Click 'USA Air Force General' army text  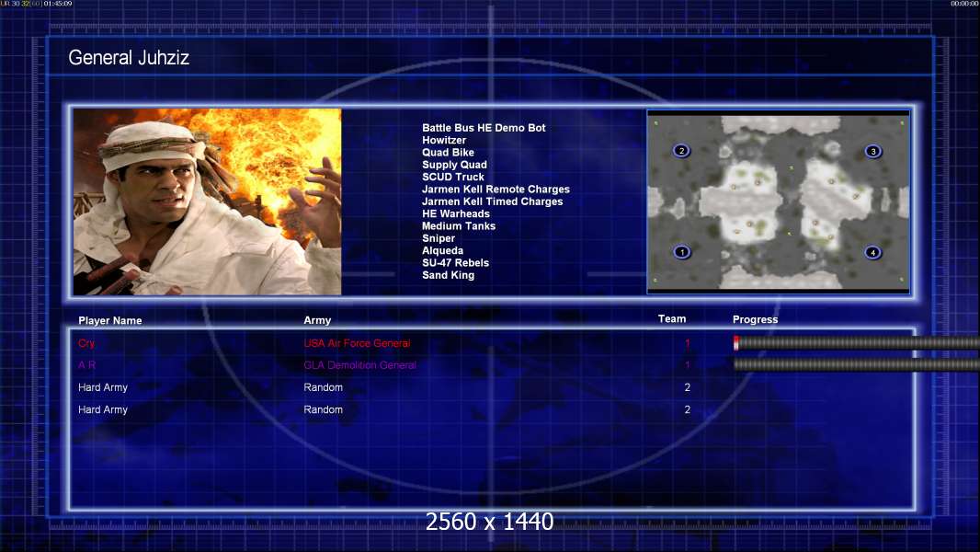pos(357,343)
